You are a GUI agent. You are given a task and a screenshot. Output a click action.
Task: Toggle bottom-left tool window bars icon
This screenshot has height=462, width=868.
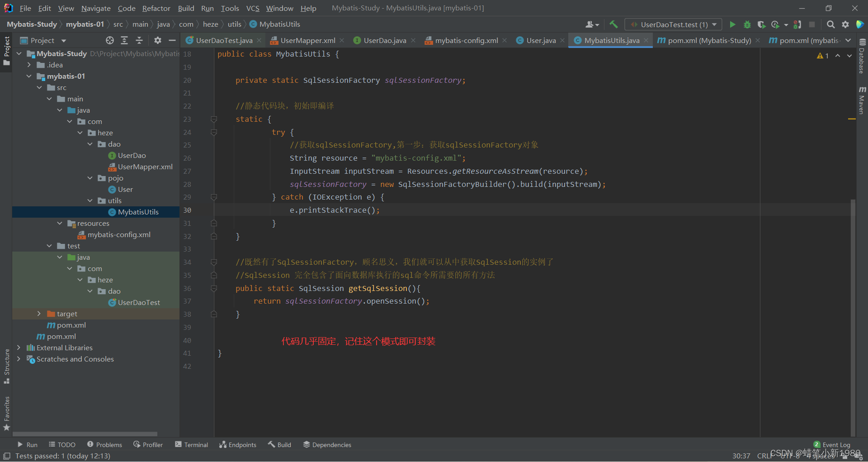point(7,456)
